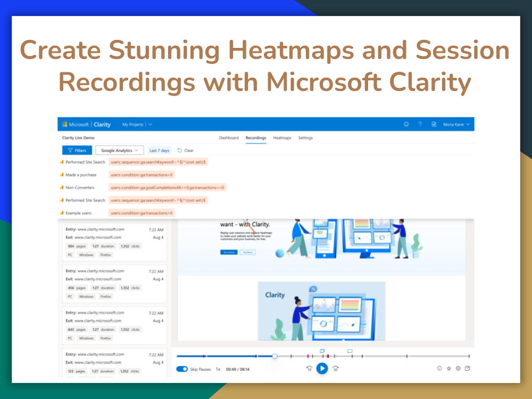Select the first session recording entry
The height and width of the screenshot is (399, 532).
tap(114, 242)
